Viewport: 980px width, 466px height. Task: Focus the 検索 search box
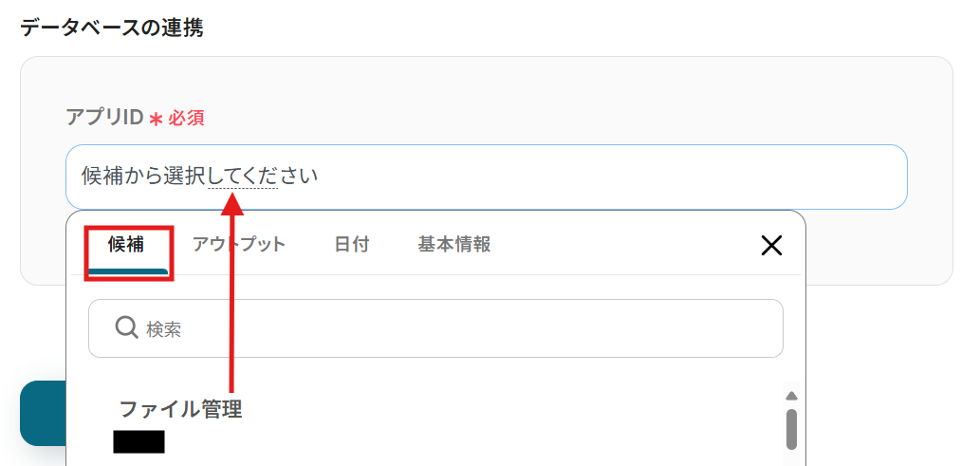coord(455,328)
